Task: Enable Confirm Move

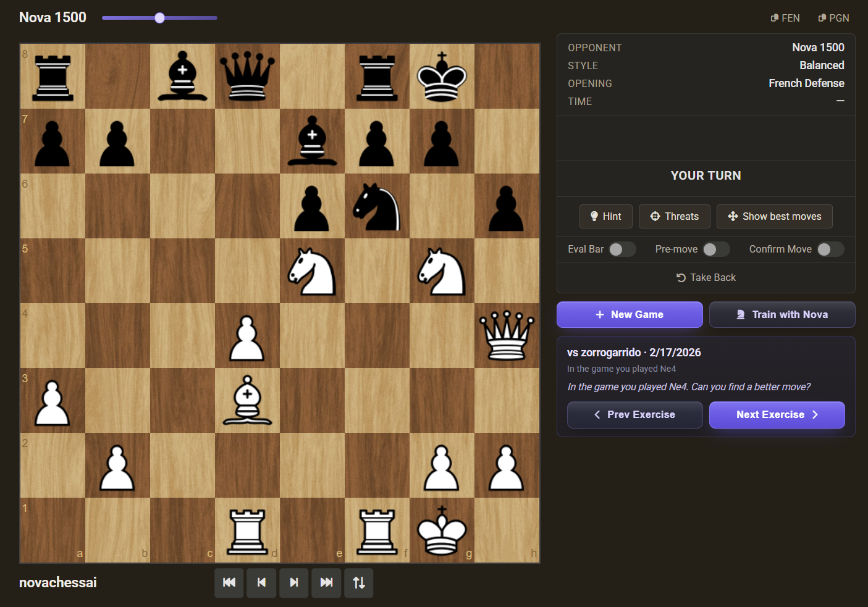Action: pyautogui.click(x=830, y=249)
